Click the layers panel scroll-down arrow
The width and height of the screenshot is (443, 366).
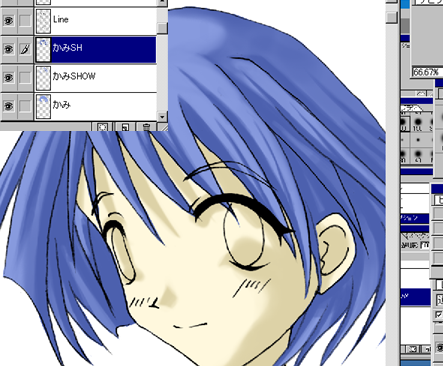pos(162,117)
